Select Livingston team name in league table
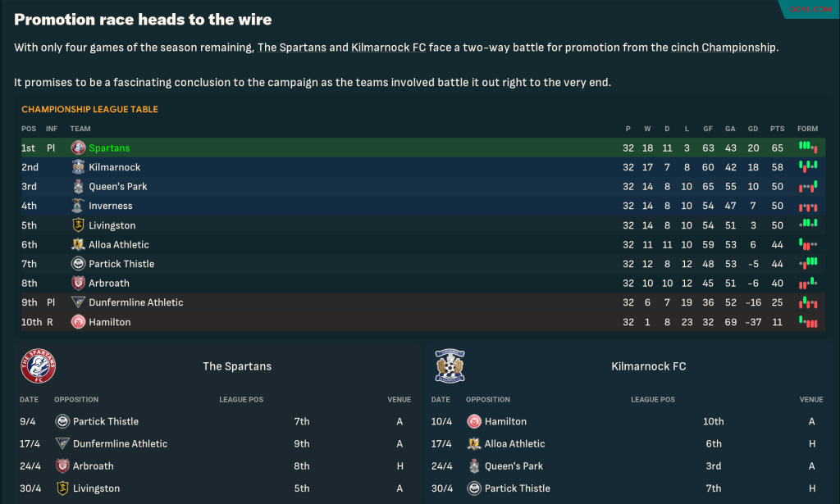This screenshot has width=840, height=504. [x=112, y=225]
